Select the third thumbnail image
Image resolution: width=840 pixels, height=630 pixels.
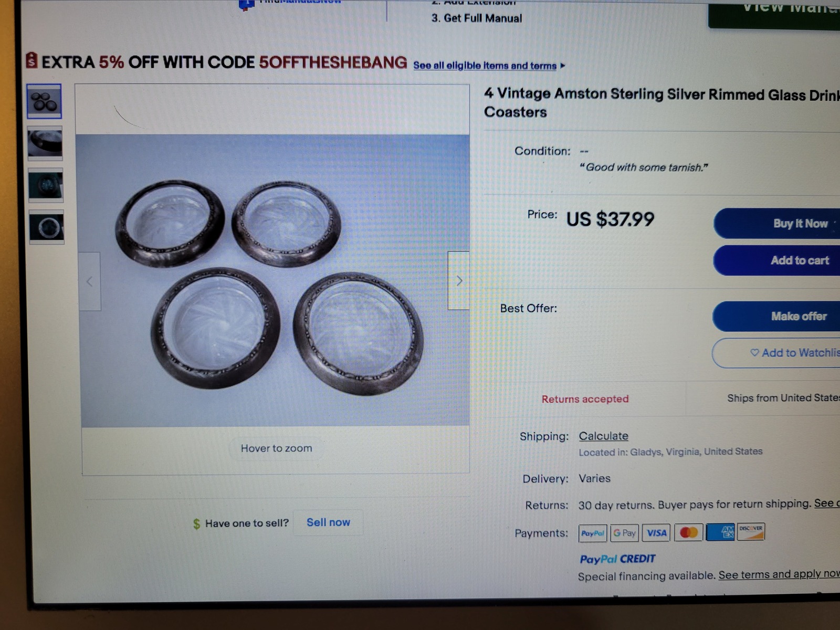(x=46, y=185)
